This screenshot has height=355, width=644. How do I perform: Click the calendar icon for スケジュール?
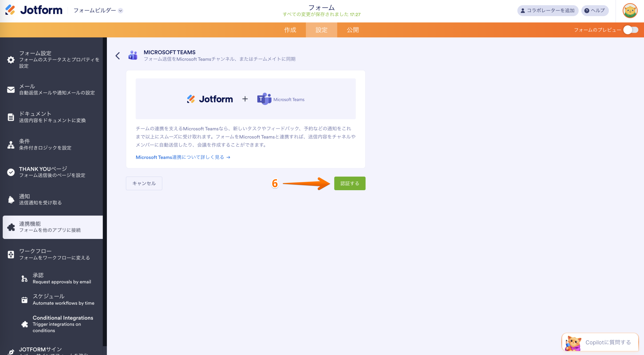(24, 300)
